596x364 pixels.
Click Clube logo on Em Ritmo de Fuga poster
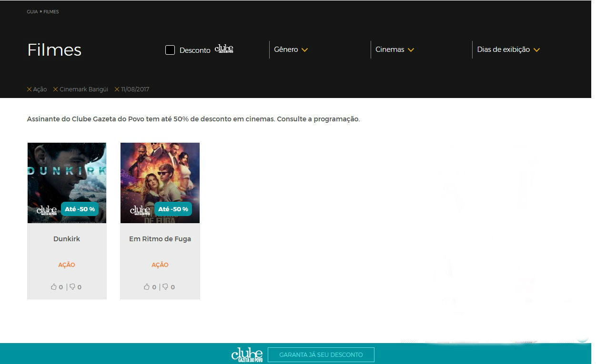point(141,210)
